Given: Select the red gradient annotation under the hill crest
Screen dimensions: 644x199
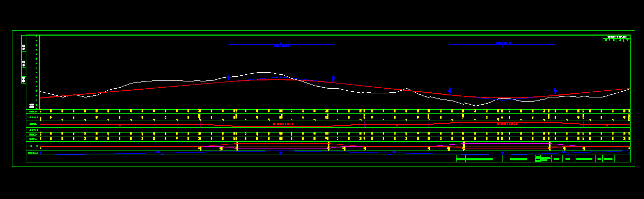Looking at the screenshot, I should 283,124.
